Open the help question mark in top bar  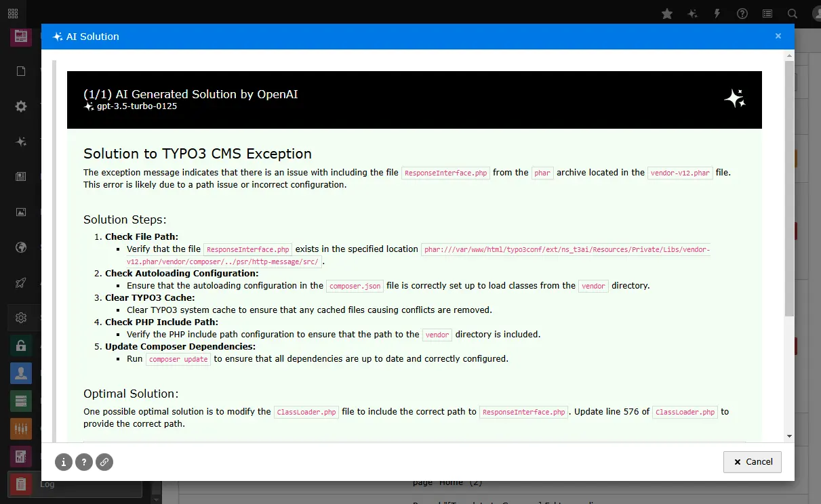point(742,14)
